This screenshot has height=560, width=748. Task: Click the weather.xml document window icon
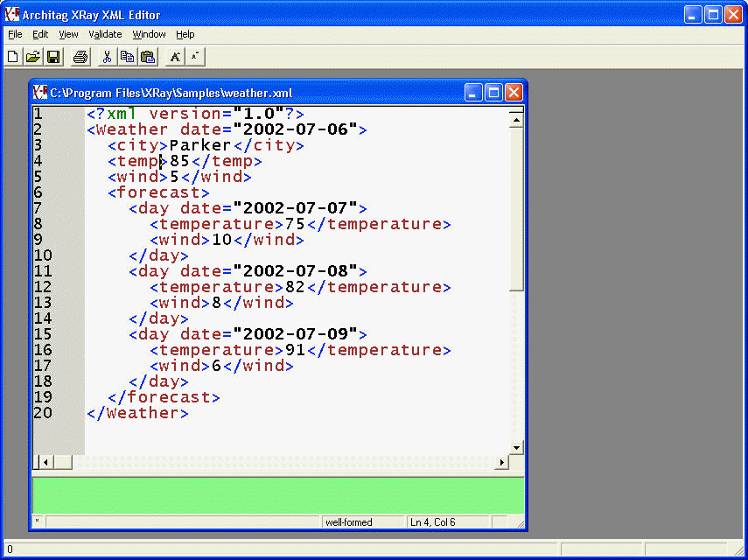[x=40, y=92]
